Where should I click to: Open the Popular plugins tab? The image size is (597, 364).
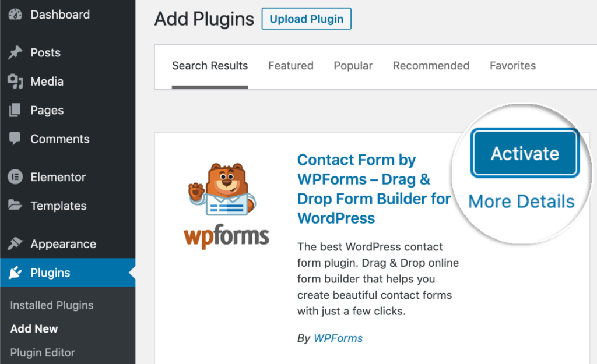(x=353, y=66)
